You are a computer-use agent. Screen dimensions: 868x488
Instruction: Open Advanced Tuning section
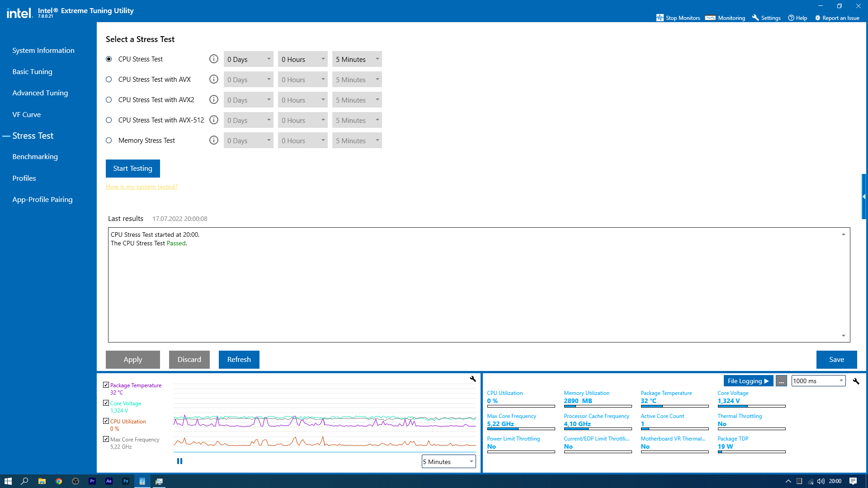(40, 93)
